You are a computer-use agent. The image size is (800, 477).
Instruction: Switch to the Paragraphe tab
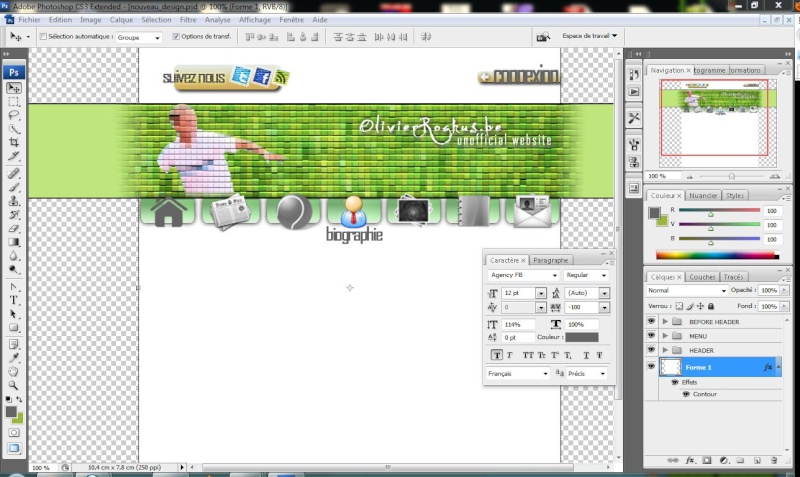tap(550, 260)
